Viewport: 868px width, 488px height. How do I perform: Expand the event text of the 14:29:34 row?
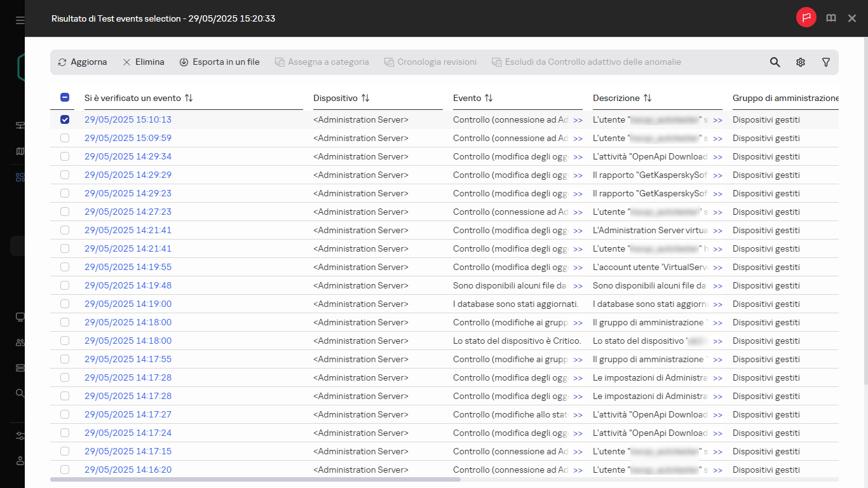[578, 157]
